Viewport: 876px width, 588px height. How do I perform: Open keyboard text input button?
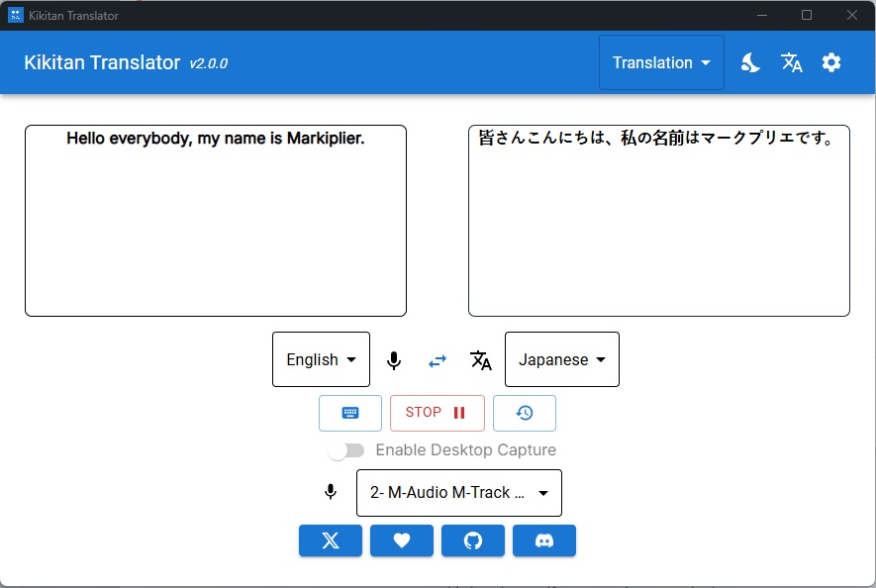click(x=350, y=413)
